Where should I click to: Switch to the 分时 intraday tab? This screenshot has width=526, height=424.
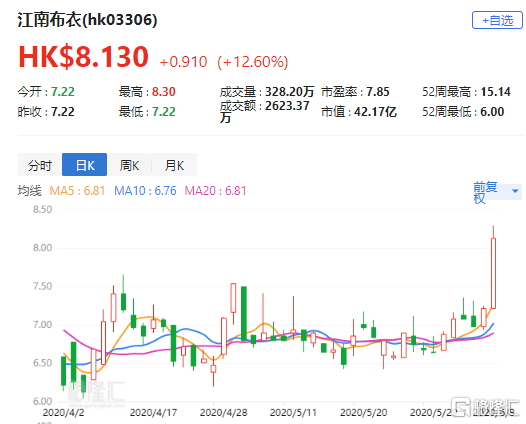tap(40, 165)
